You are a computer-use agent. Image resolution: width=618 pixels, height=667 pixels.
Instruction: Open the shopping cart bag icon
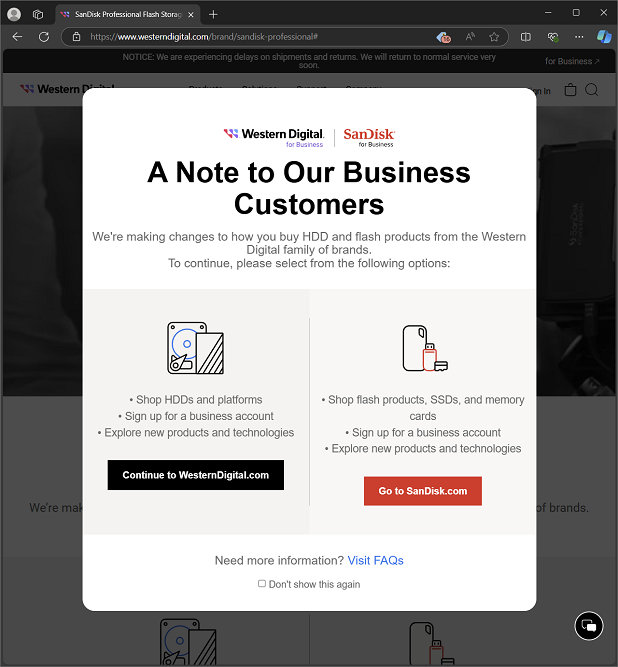[570, 90]
